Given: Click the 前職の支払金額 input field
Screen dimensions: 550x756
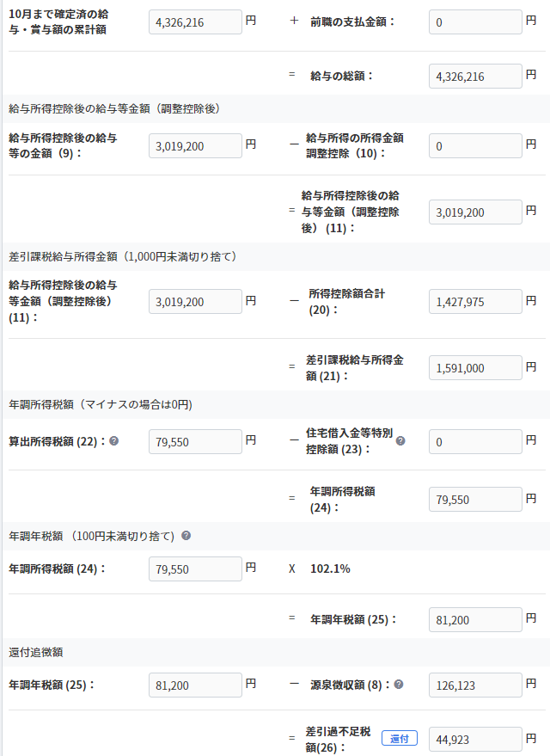Looking at the screenshot, I should (x=475, y=22).
